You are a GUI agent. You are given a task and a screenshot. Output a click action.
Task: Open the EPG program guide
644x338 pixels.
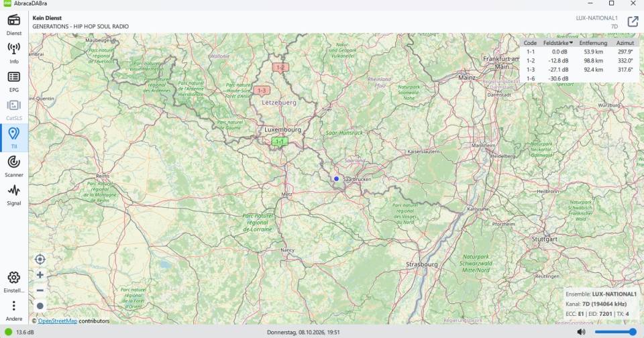14,81
